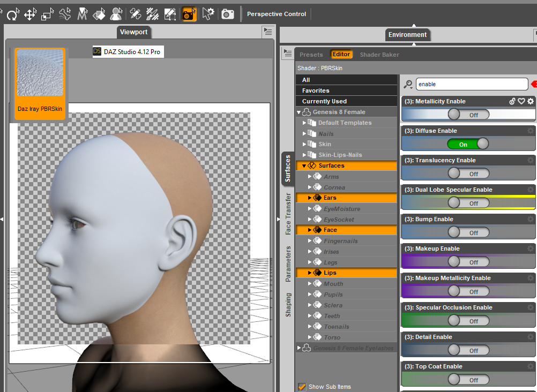The height and width of the screenshot is (392, 537).
Task: Toggle Translucency Enable on
Action: [x=468, y=174]
